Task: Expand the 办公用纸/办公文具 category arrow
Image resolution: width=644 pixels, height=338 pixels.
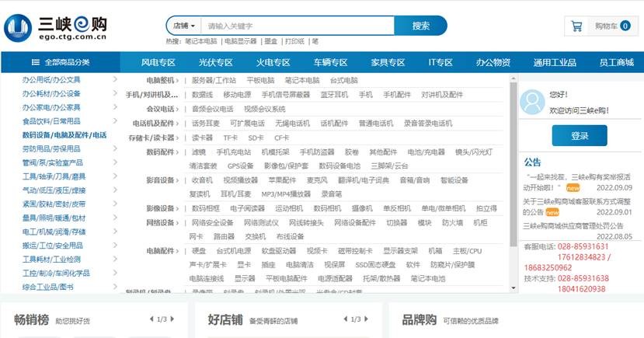Action: [115, 79]
